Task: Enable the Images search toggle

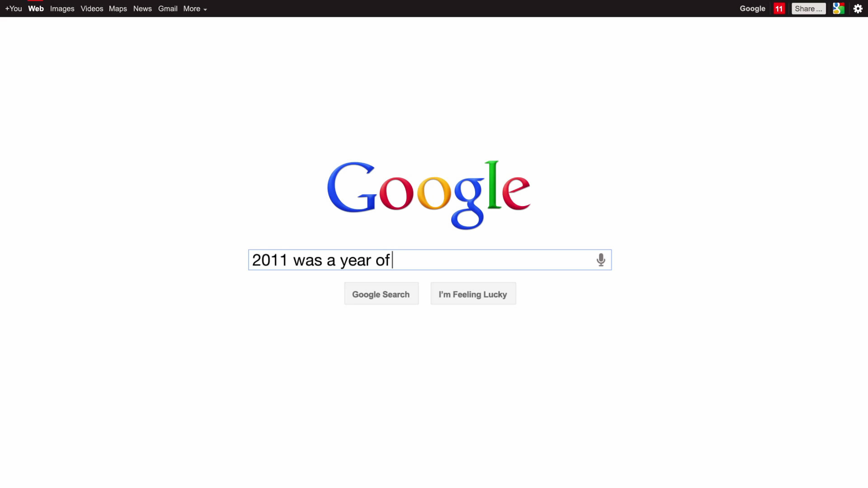Action: pyautogui.click(x=62, y=8)
